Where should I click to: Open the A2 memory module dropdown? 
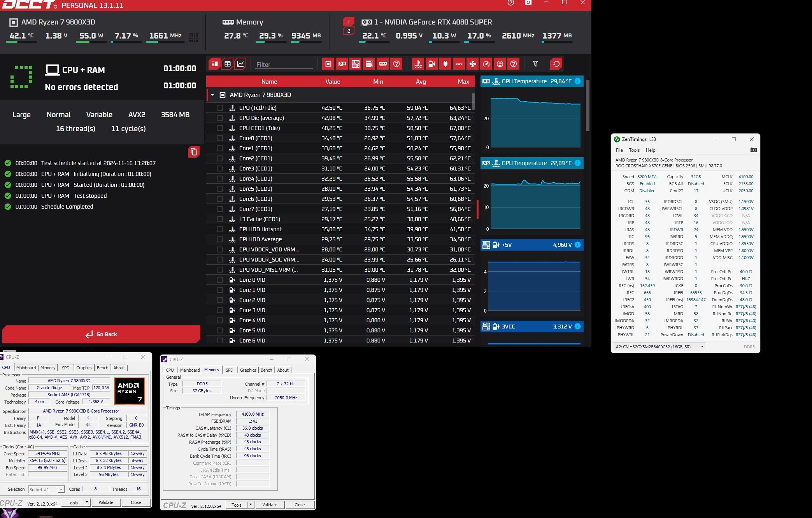pyautogui.click(x=702, y=346)
